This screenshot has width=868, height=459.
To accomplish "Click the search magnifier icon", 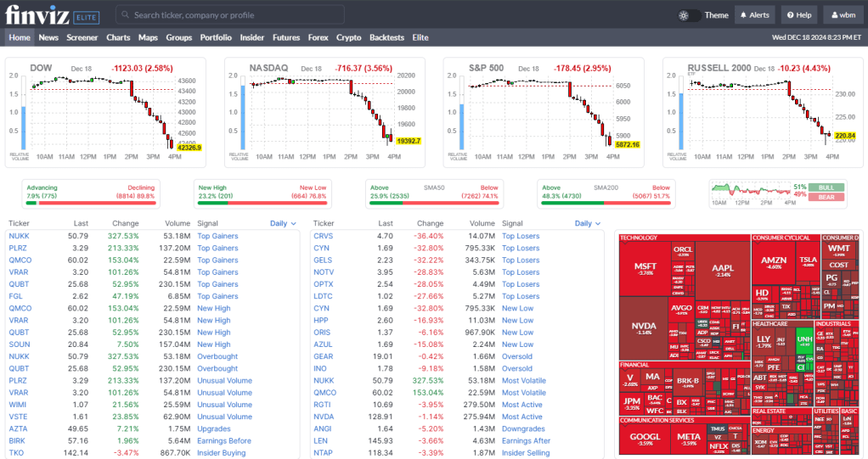I will pyautogui.click(x=125, y=15).
